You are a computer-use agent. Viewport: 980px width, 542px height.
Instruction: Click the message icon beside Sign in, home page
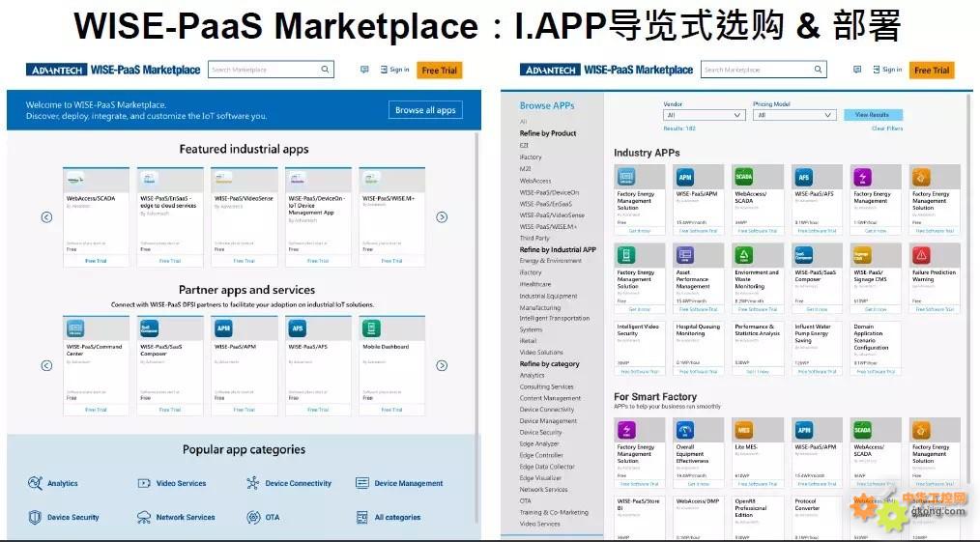pyautogui.click(x=364, y=70)
